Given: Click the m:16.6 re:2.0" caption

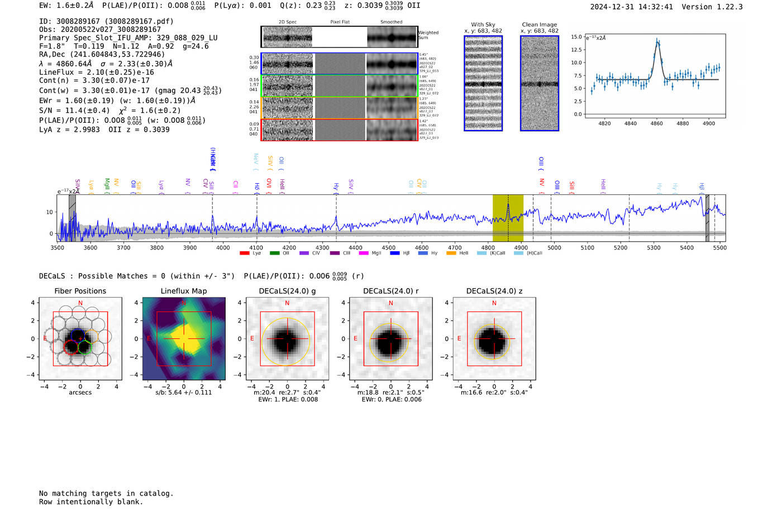Looking at the screenshot, I should (x=494, y=392).
